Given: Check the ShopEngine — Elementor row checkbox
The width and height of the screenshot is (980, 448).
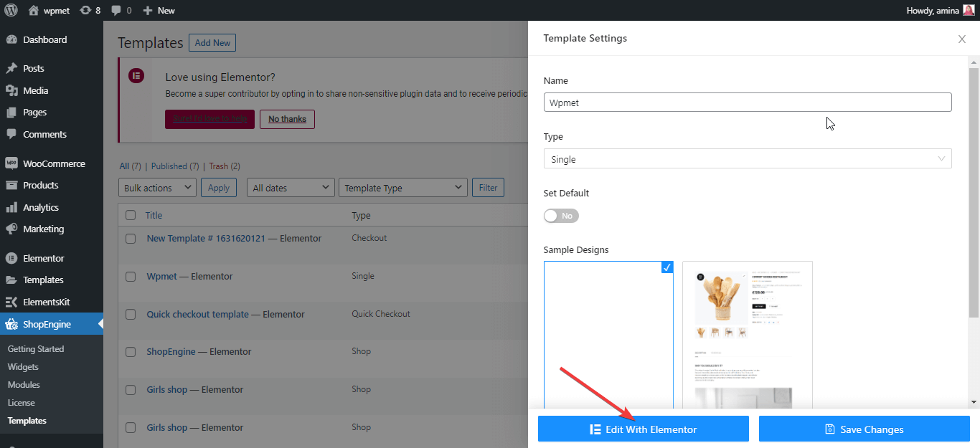Looking at the screenshot, I should click(131, 352).
